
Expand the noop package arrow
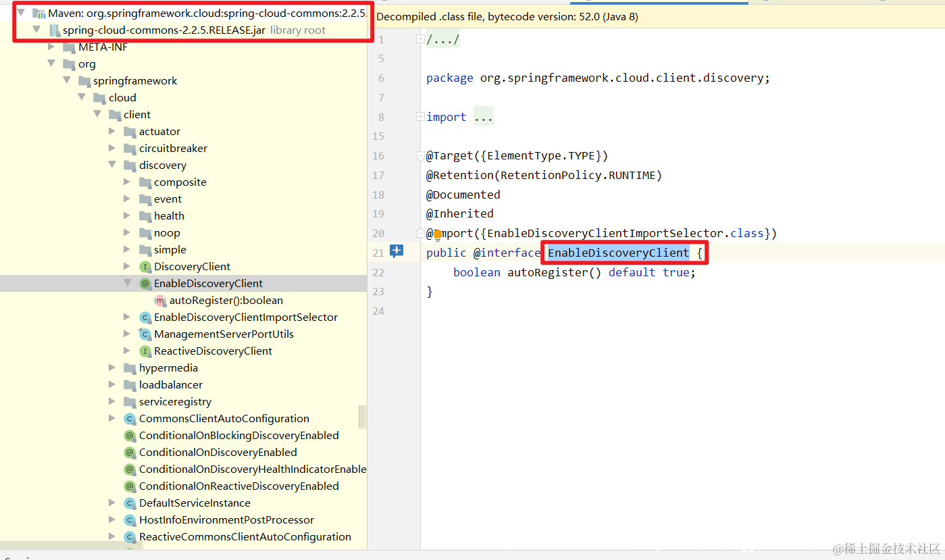(127, 233)
